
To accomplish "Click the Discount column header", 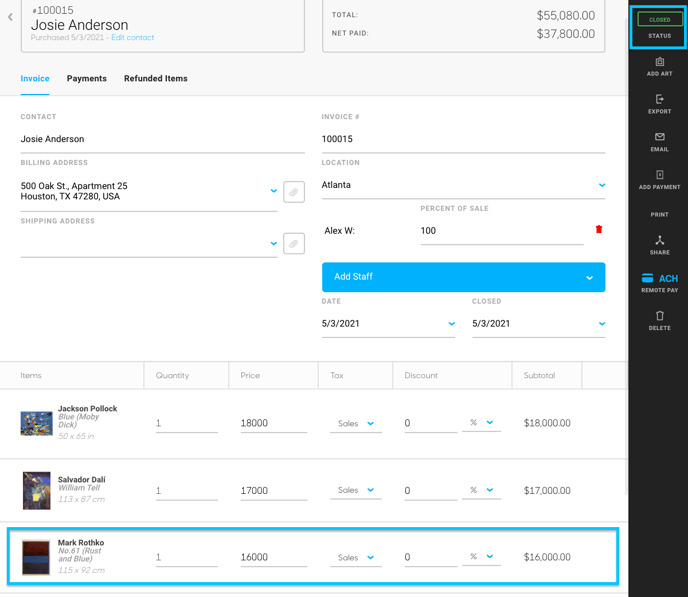I will click(421, 375).
